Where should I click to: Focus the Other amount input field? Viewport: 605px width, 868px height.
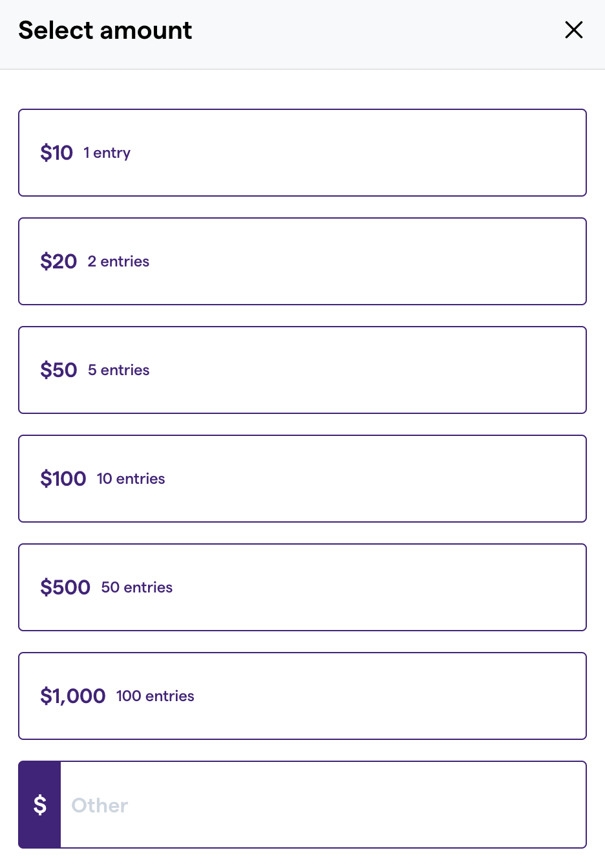tap(323, 805)
